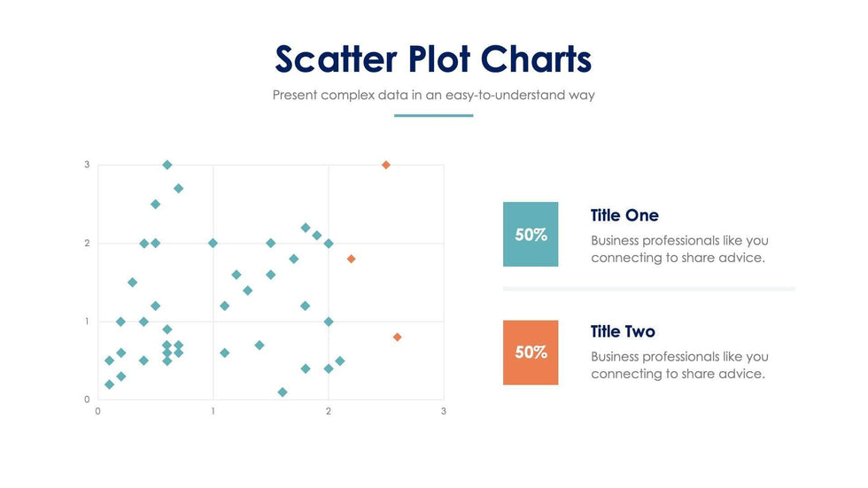
Task: Select the topmost teal diamond data point
Action: 167,165
